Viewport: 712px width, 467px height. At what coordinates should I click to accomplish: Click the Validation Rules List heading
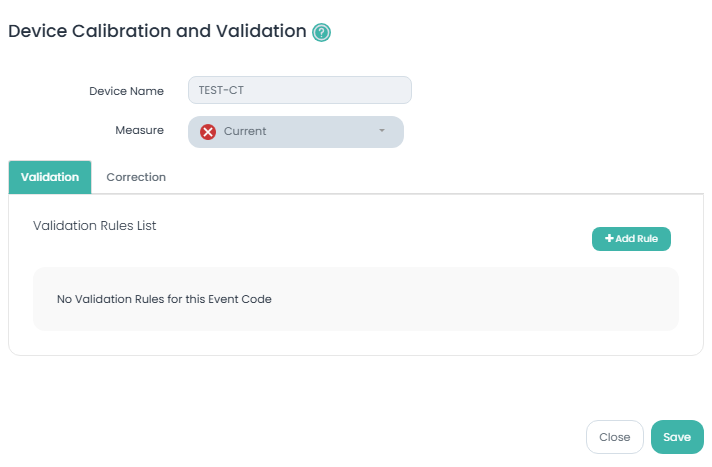(95, 226)
